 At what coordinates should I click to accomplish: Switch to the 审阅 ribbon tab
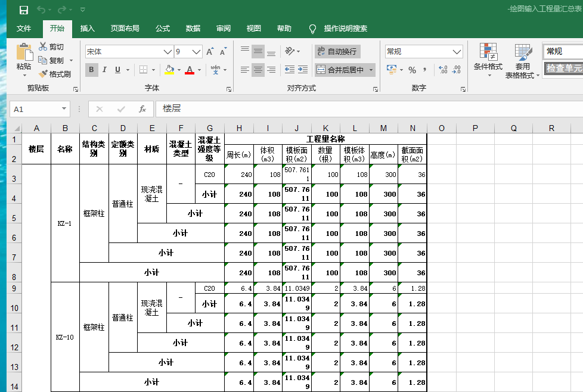(x=224, y=28)
